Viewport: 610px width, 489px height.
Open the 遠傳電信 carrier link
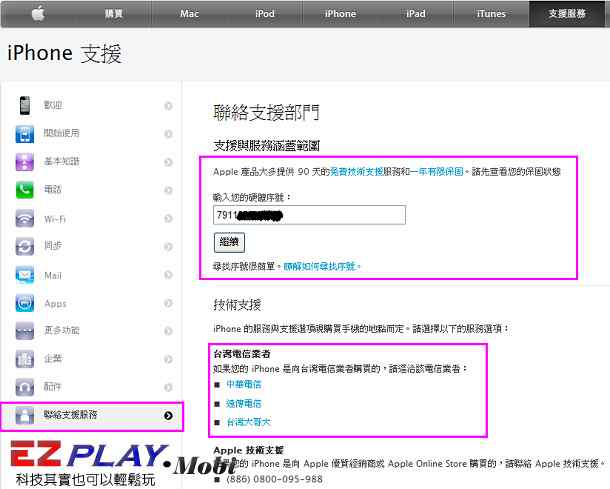244,403
